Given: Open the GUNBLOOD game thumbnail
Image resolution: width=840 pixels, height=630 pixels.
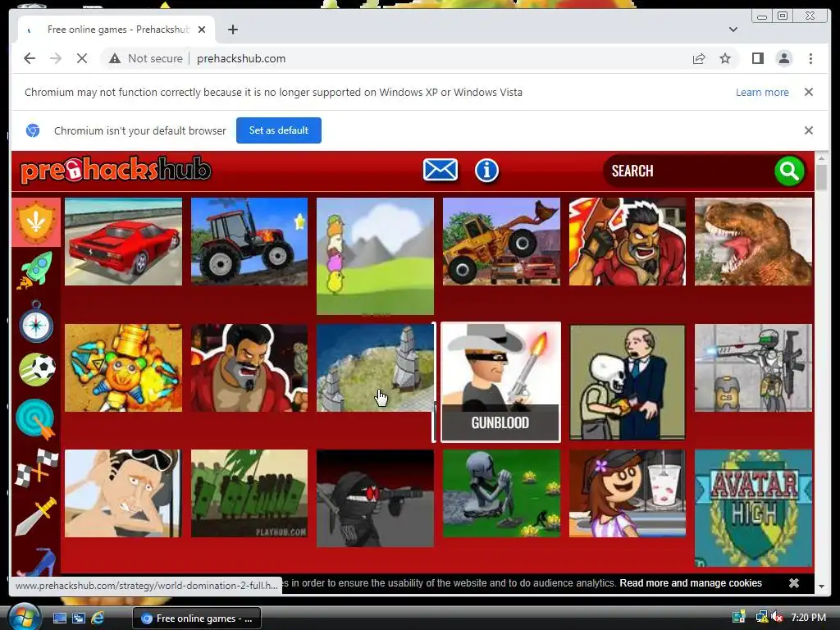Looking at the screenshot, I should tap(500, 382).
